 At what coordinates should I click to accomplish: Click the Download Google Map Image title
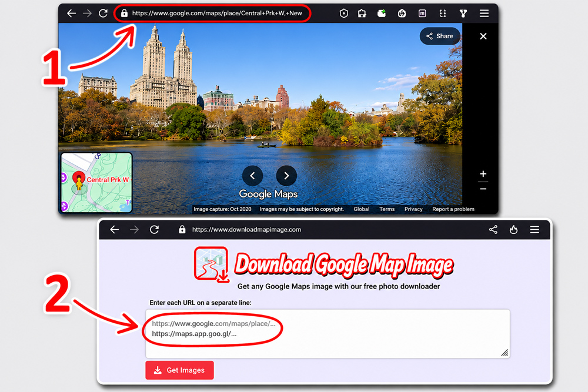click(344, 265)
